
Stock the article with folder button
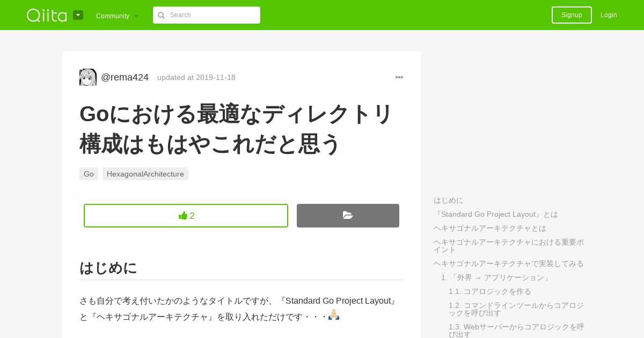tap(348, 216)
